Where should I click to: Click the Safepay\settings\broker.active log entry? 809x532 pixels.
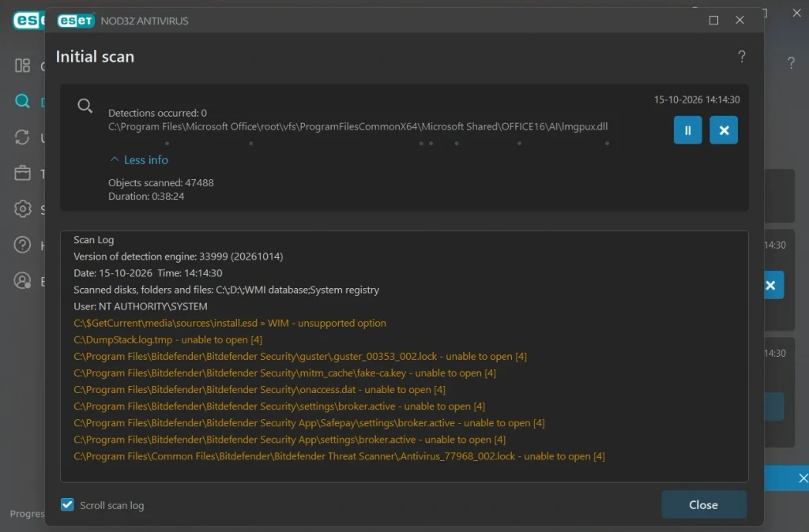pos(309,423)
